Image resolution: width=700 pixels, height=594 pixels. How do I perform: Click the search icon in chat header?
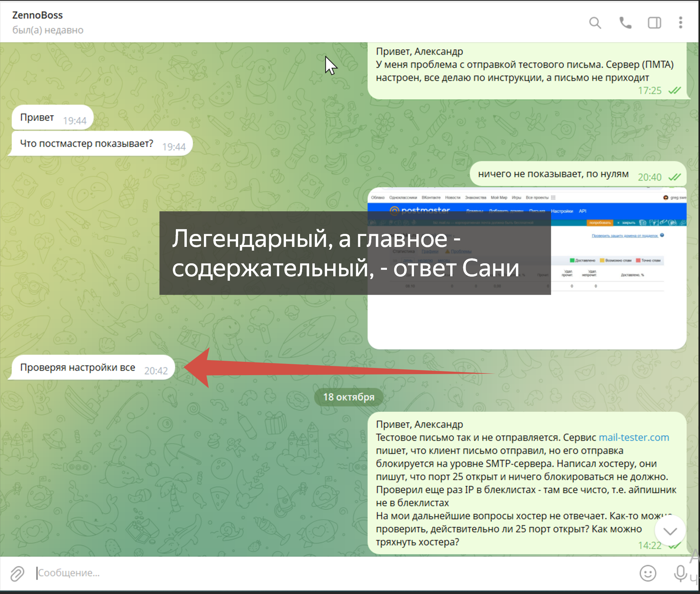595,23
